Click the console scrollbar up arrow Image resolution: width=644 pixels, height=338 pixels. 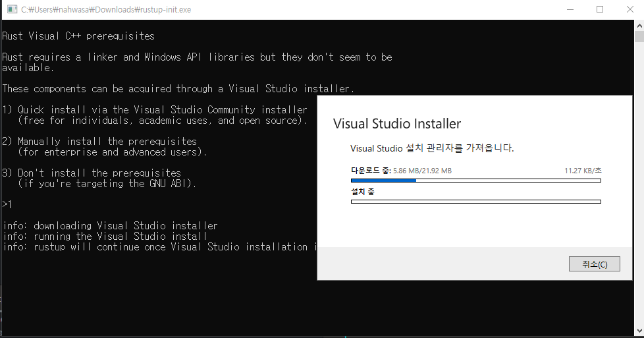tap(639, 24)
